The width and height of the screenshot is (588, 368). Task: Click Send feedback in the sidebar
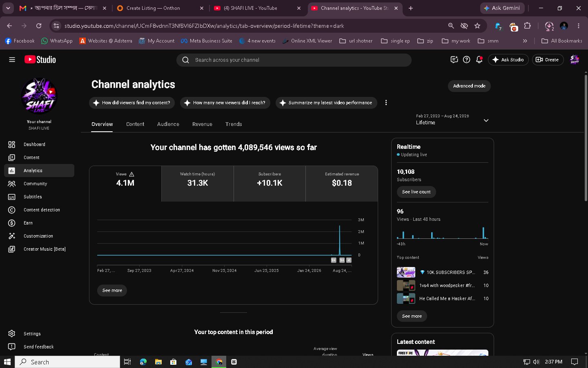tap(39, 347)
